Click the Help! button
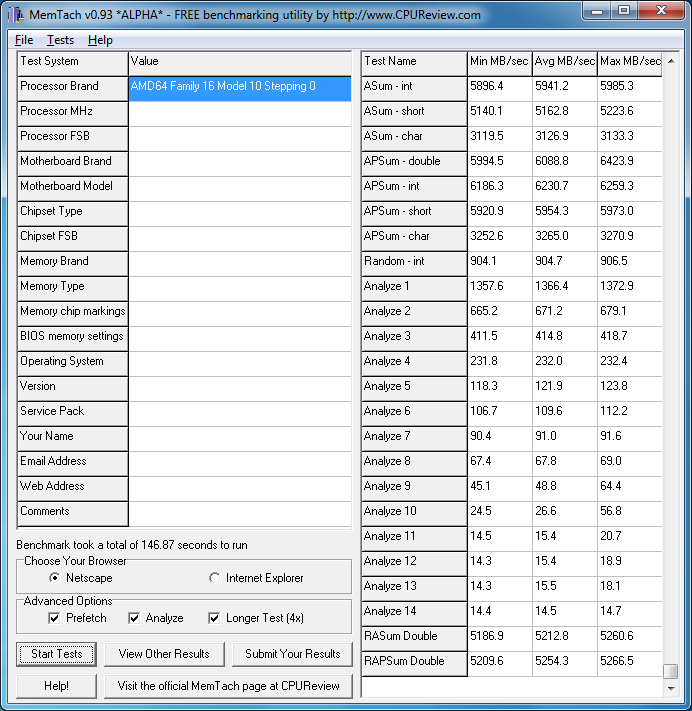Viewport: 692px width, 711px height. point(57,686)
